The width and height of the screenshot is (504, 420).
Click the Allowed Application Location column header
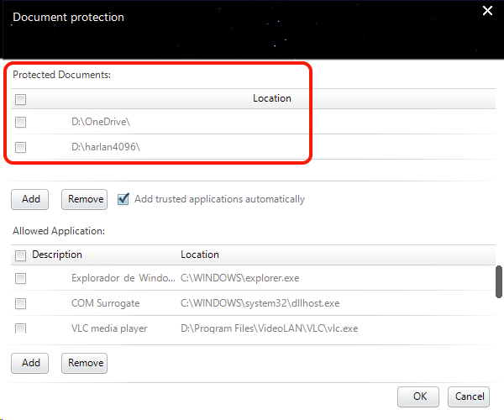[200, 255]
